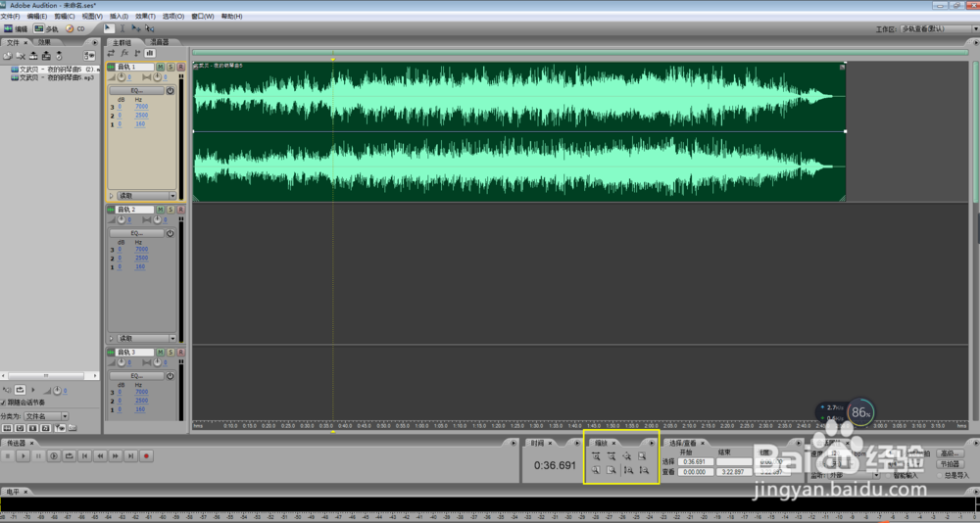
Task: Open 效果(T) menu
Action: tap(145, 17)
